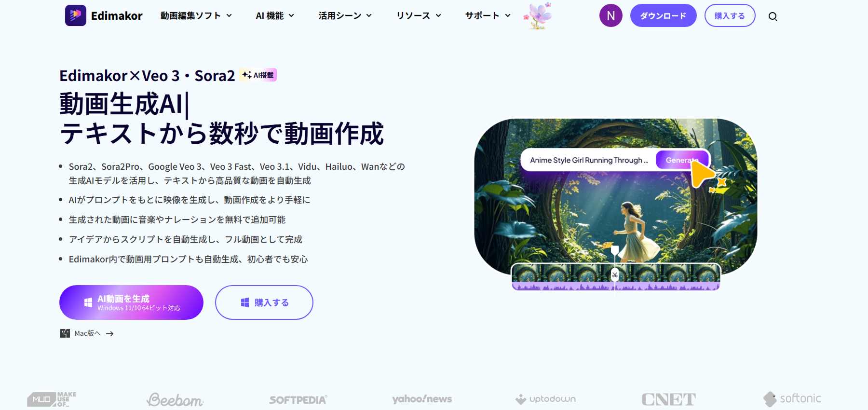868x410 pixels.
Task: Click the Anime Style Girl prompt field
Action: (589, 160)
